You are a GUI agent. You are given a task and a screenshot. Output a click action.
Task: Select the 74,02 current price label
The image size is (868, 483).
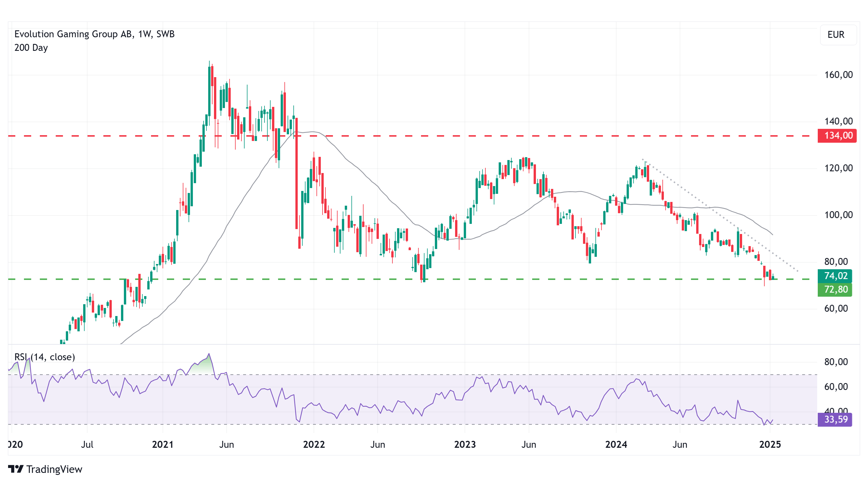pyautogui.click(x=835, y=276)
